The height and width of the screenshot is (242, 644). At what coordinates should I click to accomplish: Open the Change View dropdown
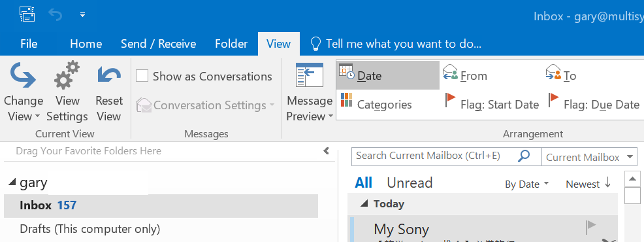[24, 92]
